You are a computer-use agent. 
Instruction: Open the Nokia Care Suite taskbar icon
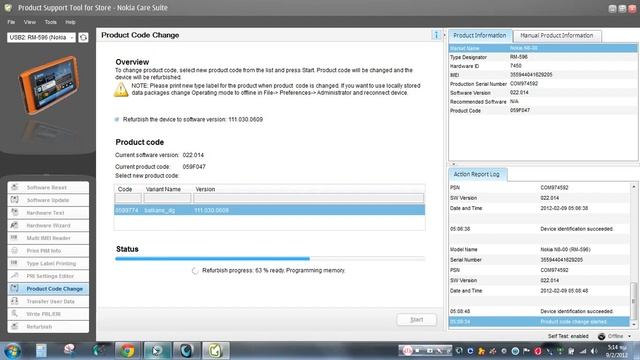pyautogui.click(x=216, y=351)
